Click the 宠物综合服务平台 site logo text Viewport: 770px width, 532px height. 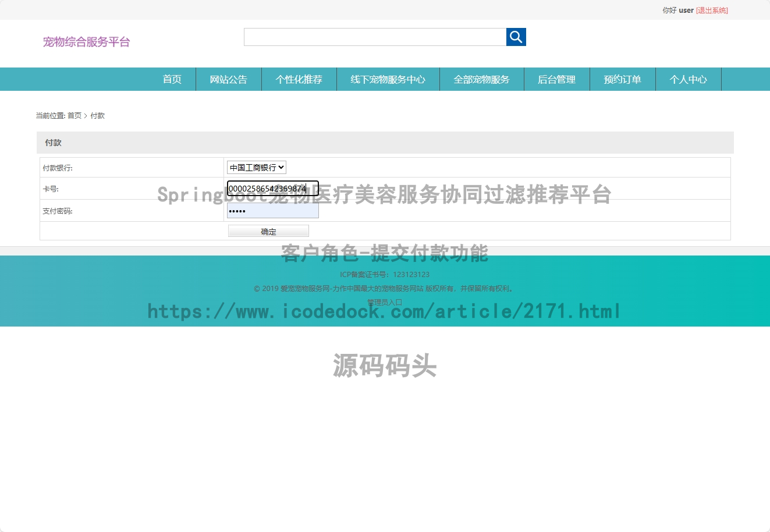[x=87, y=42]
